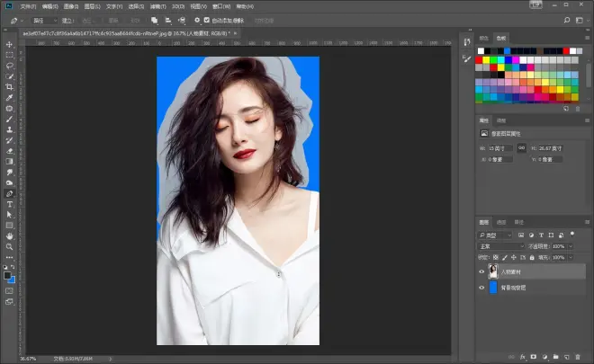This screenshot has width=594, height=364.
Task: Open the opacity slider dropdown
Action: coord(571,246)
